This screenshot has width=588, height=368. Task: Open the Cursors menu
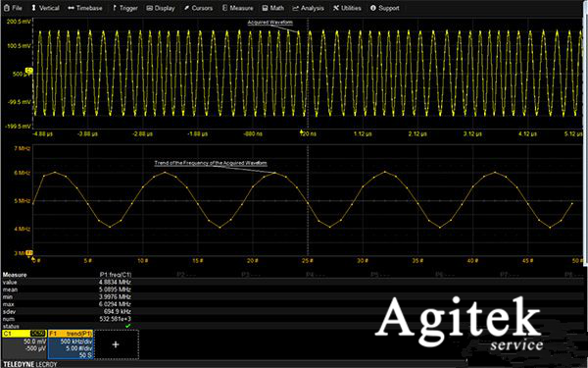[x=198, y=8]
